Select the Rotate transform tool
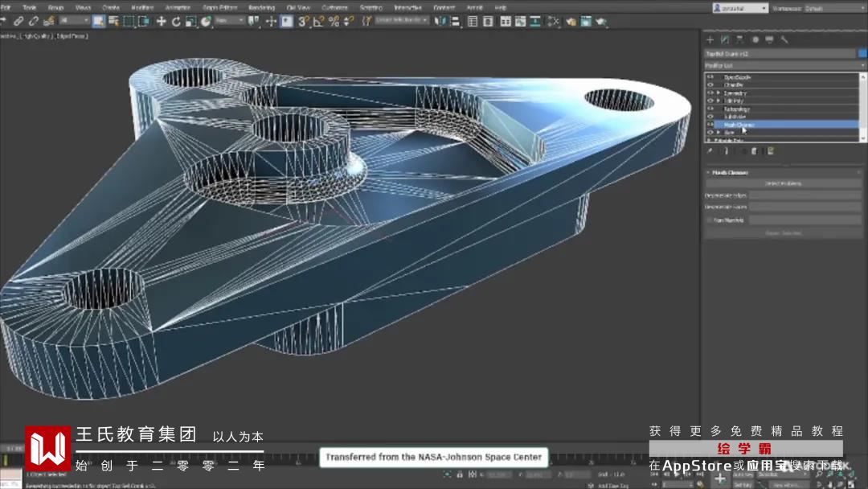The height and width of the screenshot is (489, 868). [176, 22]
